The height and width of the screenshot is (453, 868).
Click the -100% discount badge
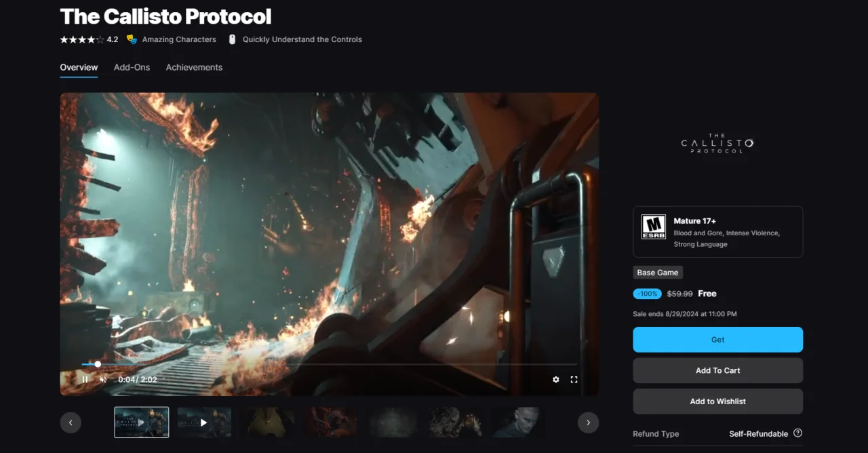[x=647, y=294]
